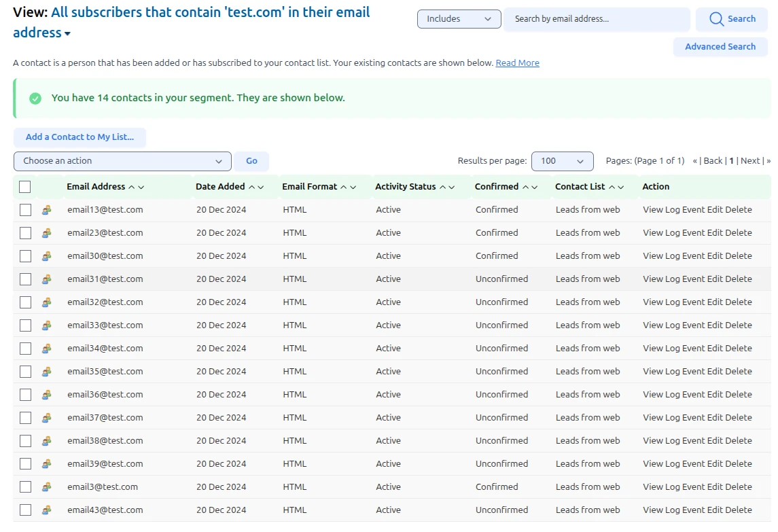Viewport: 778px width, 532px height.
Task: Sort Email Address column descending arrow
Action: [141, 187]
